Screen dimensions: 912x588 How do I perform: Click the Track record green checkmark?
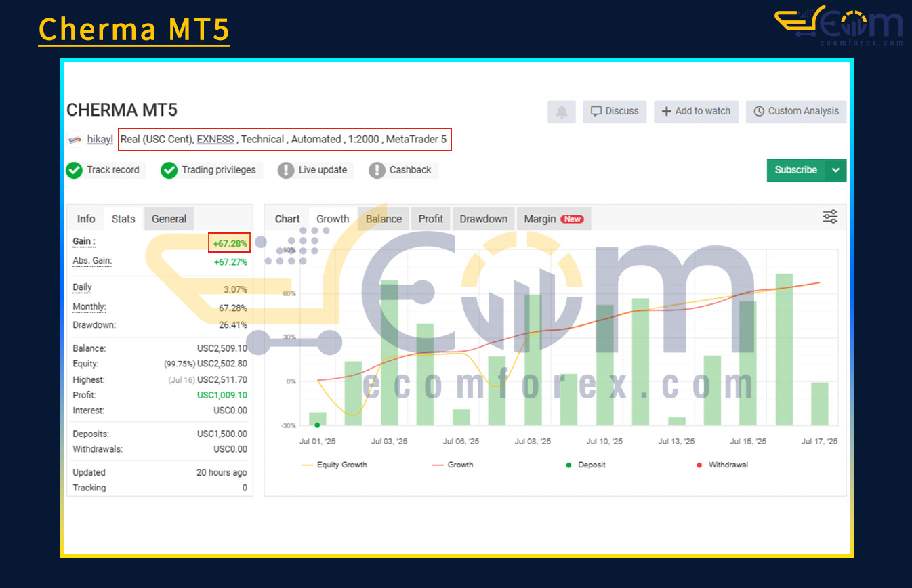click(75, 170)
